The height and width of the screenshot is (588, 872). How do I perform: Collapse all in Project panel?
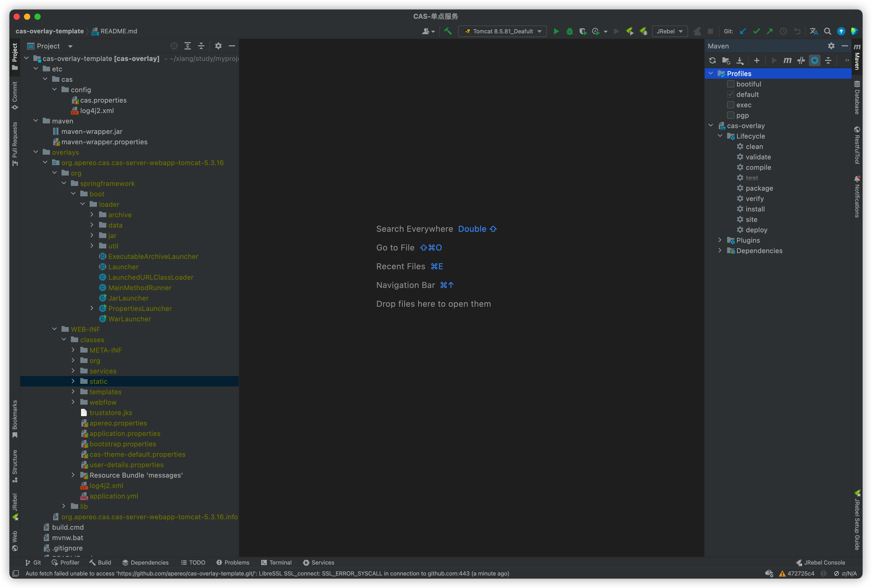pos(201,46)
